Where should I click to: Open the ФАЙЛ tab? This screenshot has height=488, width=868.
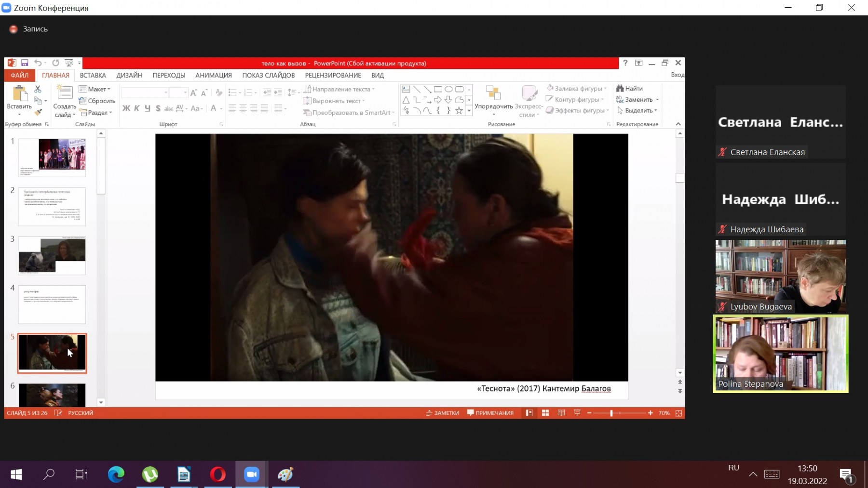pyautogui.click(x=20, y=75)
